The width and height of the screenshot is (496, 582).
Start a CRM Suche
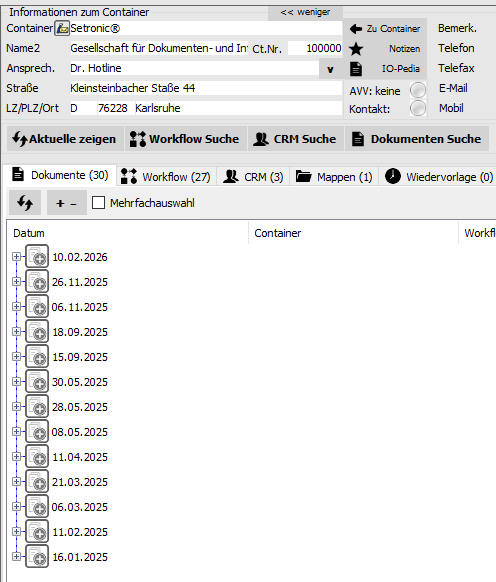click(x=296, y=139)
